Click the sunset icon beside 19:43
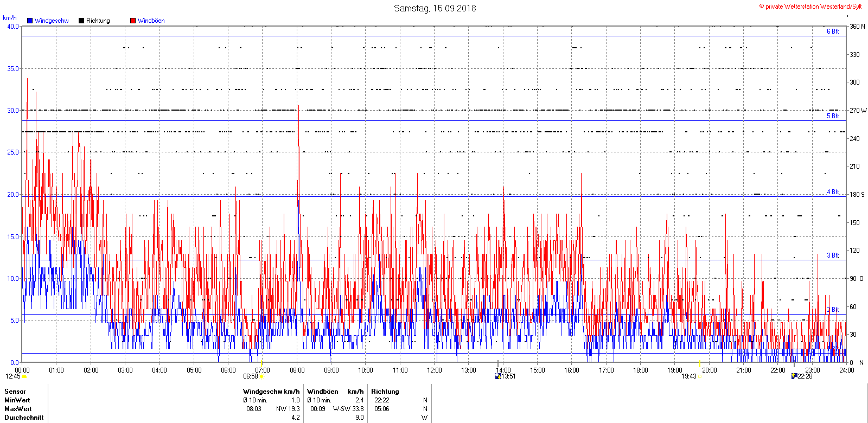The height and width of the screenshot is (423, 868). coord(700,376)
